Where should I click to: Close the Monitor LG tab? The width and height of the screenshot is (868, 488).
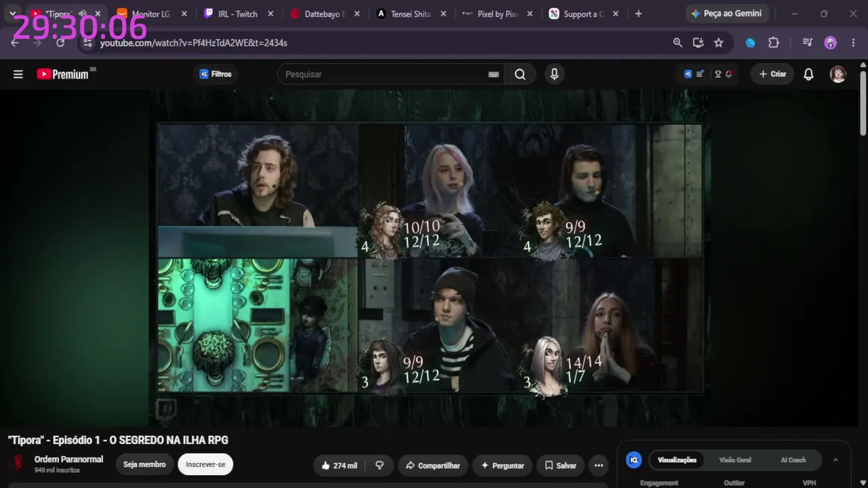[184, 14]
